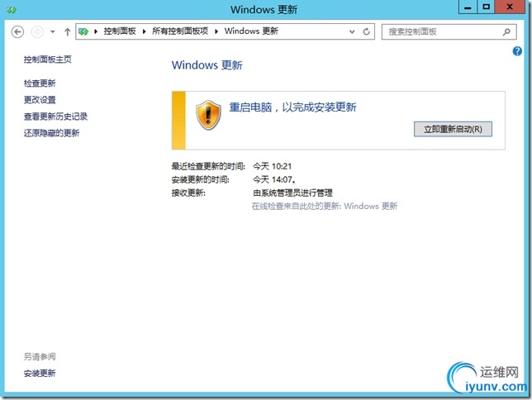Click the 搜索控制面板 search field

click(449, 32)
